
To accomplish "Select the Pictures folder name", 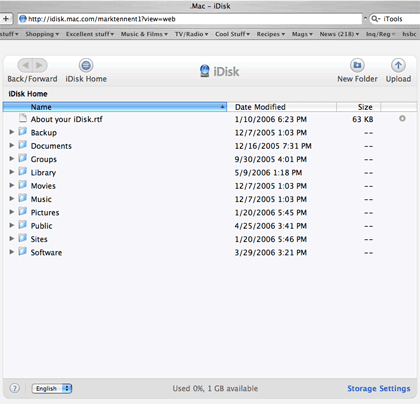I will [45, 213].
